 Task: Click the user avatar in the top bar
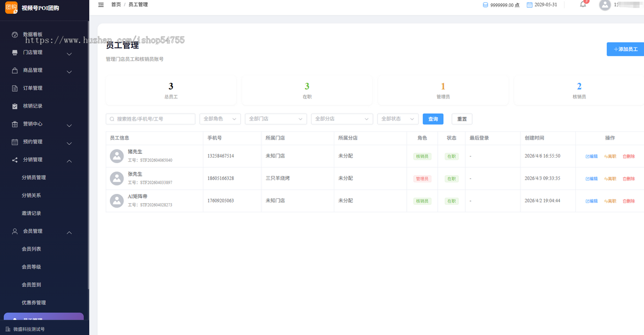[x=605, y=5]
